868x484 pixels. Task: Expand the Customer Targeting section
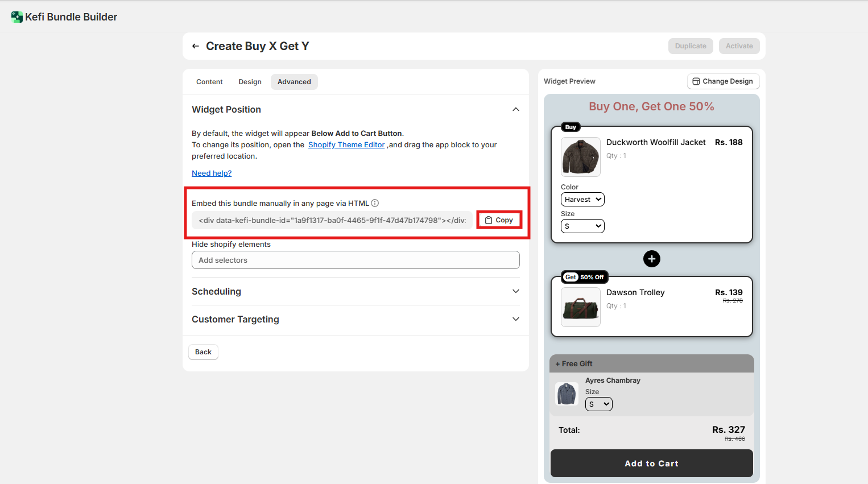(x=515, y=319)
